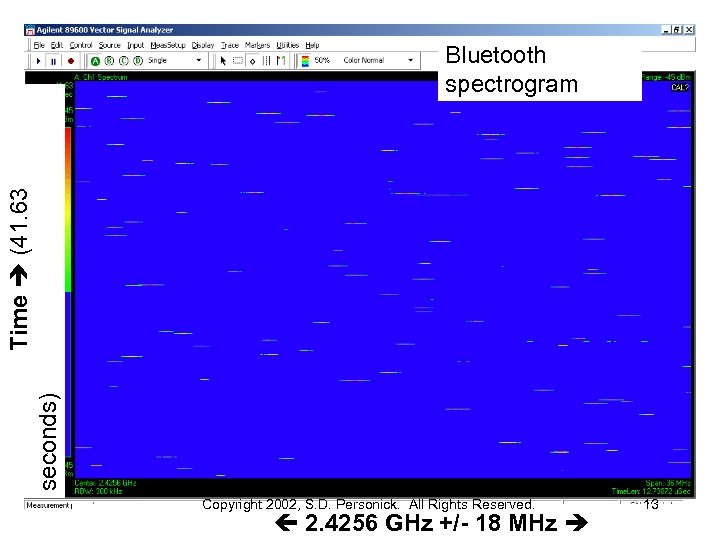This screenshot has width=720, height=540.
Task: Click the Range -45 dBm readout
Action: pyautogui.click(x=666, y=77)
